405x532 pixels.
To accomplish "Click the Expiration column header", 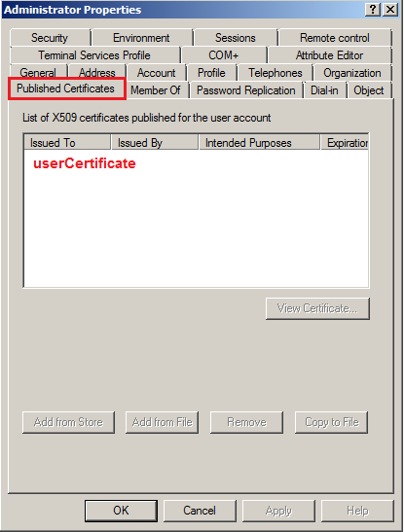I will (x=345, y=143).
